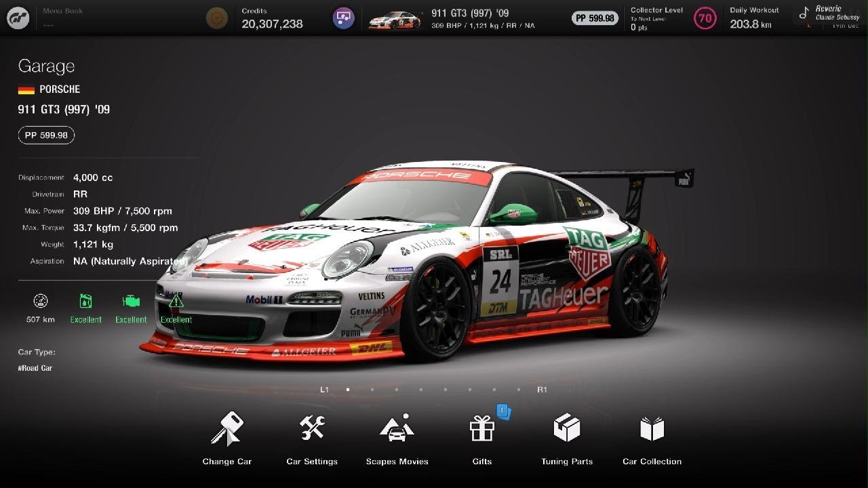
Task: Click the Daily Workout 203.8 km value
Action: point(751,24)
